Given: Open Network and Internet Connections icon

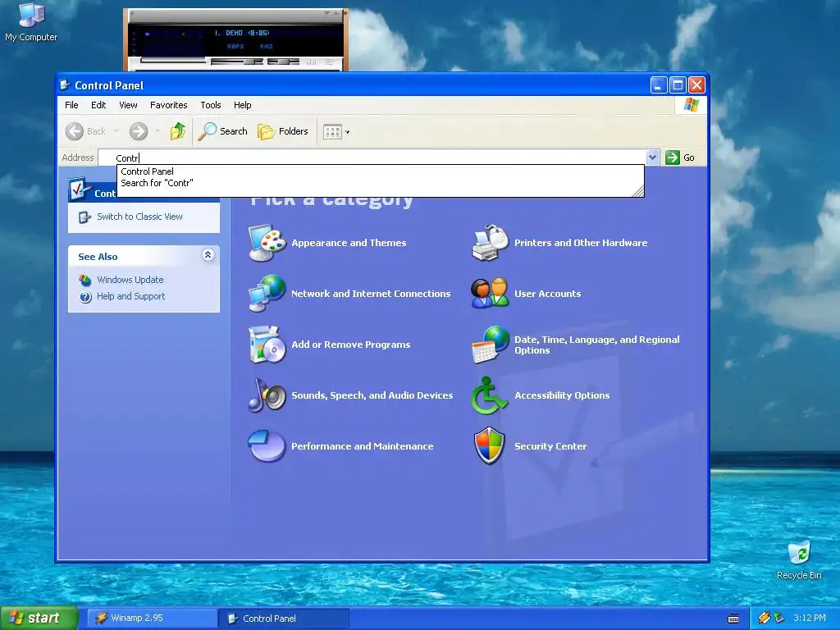Looking at the screenshot, I should tap(267, 293).
